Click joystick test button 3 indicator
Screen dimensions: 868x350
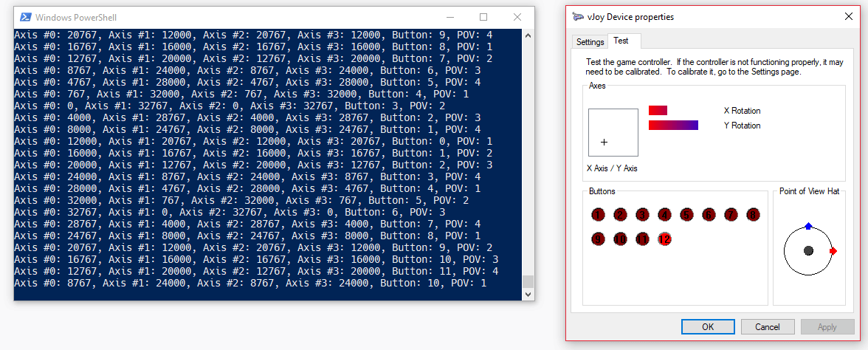[x=643, y=215]
